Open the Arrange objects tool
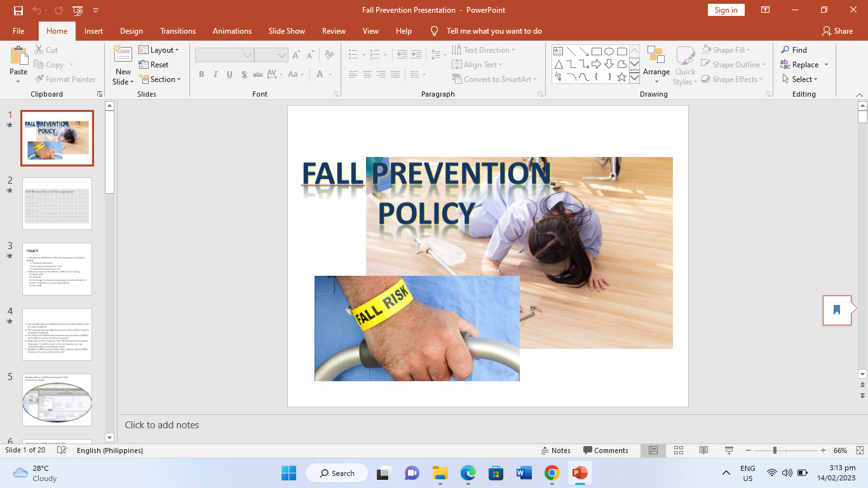Image resolution: width=868 pixels, height=488 pixels. click(656, 65)
